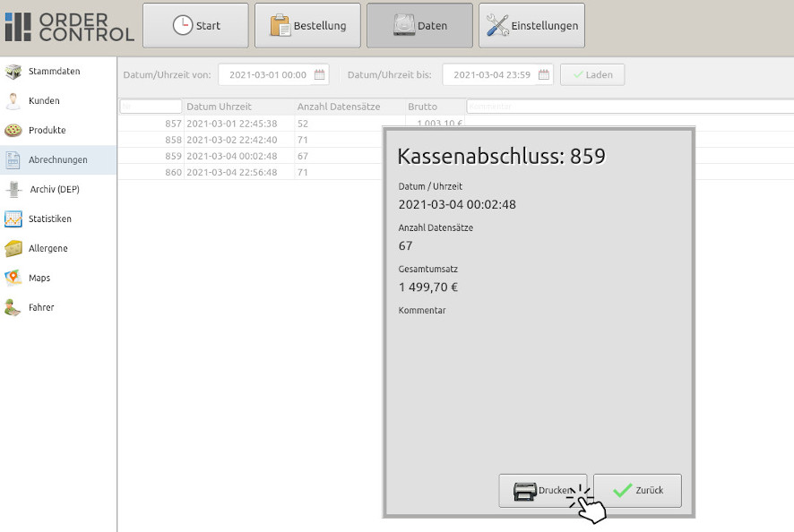Click the Archiv (DEP) icon
Screen dimensions: 794x532
click(13, 189)
